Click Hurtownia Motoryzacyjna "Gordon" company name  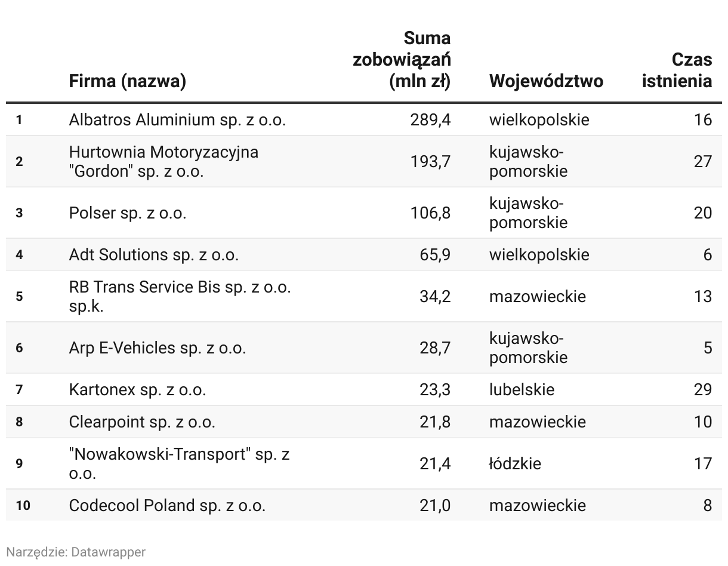164,161
